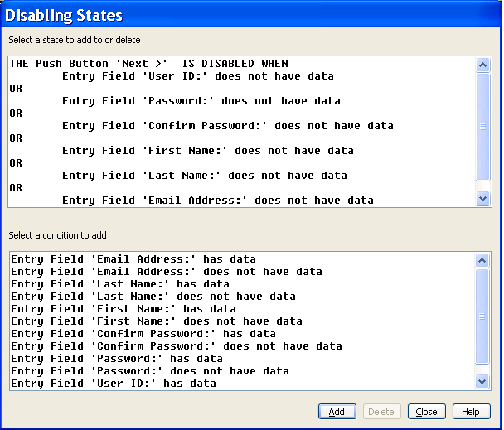Pick 'First Name:' does not have data condition

tap(157, 321)
